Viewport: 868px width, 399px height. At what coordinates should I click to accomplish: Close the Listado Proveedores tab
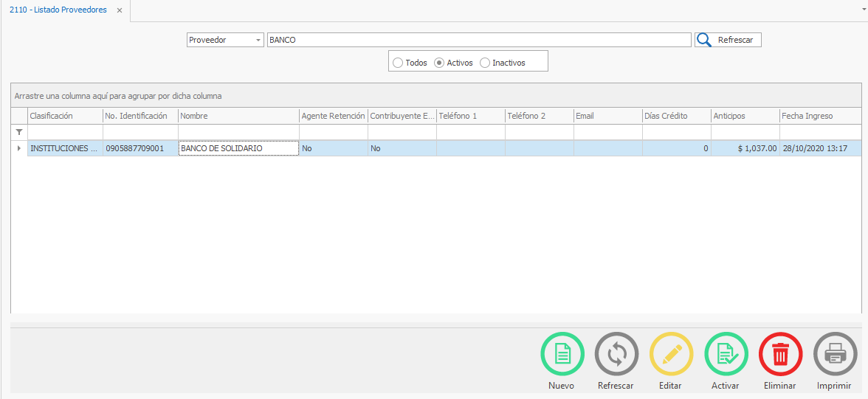pyautogui.click(x=120, y=10)
